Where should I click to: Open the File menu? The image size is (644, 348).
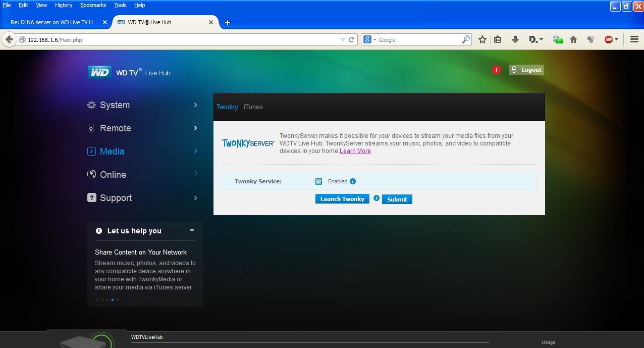click(7, 5)
